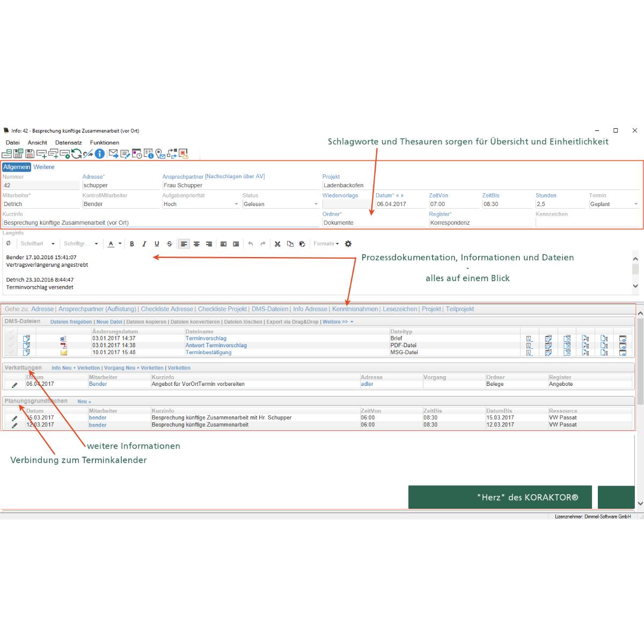Image resolution: width=644 pixels, height=644 pixels.
Task: Expand the Aufgabenpriorität dropdown
Action: [237, 204]
